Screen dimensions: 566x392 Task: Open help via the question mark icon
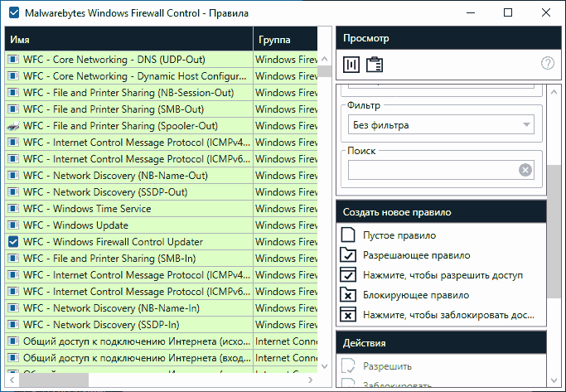(547, 63)
